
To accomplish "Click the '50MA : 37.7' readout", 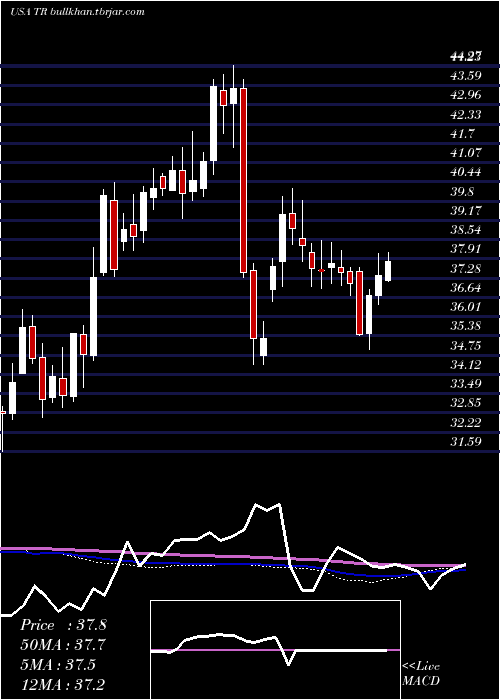I will click(x=63, y=645).
